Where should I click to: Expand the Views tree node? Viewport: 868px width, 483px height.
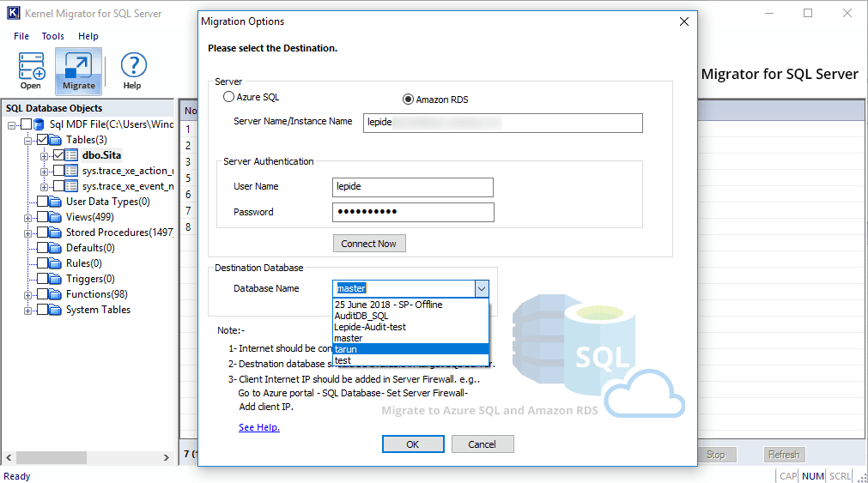point(28,217)
